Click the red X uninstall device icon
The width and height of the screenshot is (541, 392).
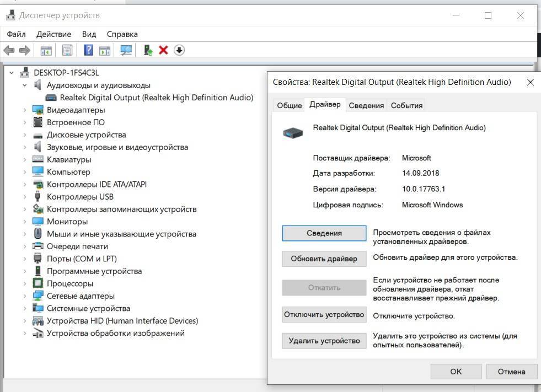tap(163, 50)
